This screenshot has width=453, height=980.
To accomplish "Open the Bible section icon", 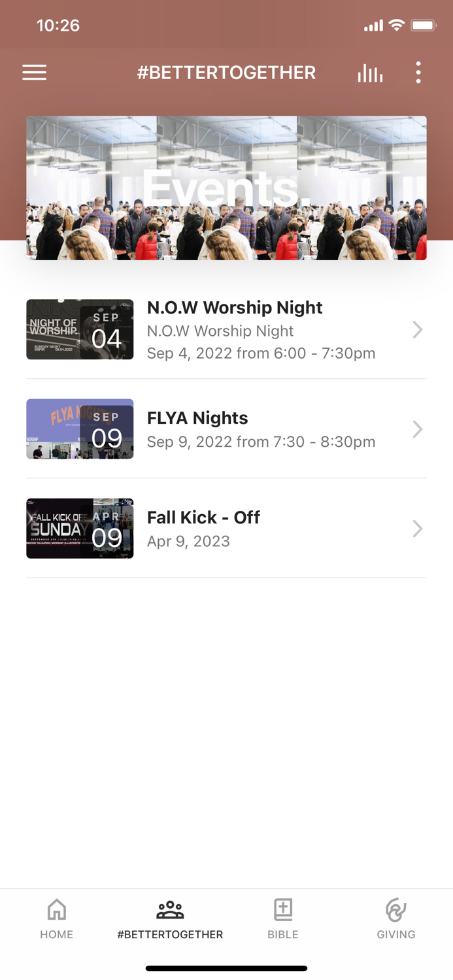I will 283,909.
